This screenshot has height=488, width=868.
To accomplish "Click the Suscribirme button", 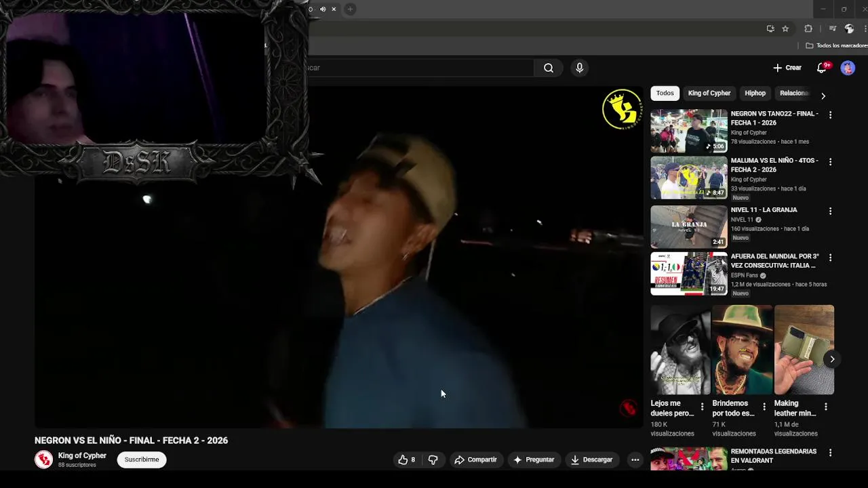I will click(142, 460).
